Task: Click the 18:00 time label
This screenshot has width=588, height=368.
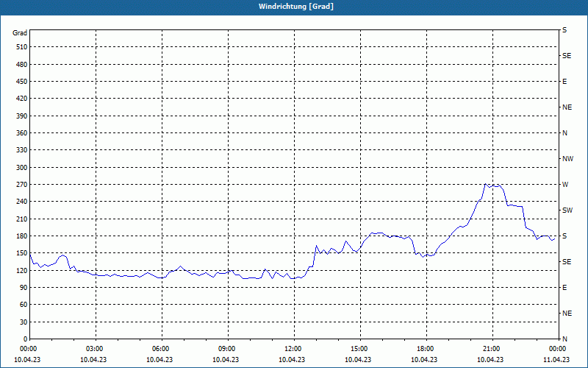Action: pyautogui.click(x=426, y=349)
